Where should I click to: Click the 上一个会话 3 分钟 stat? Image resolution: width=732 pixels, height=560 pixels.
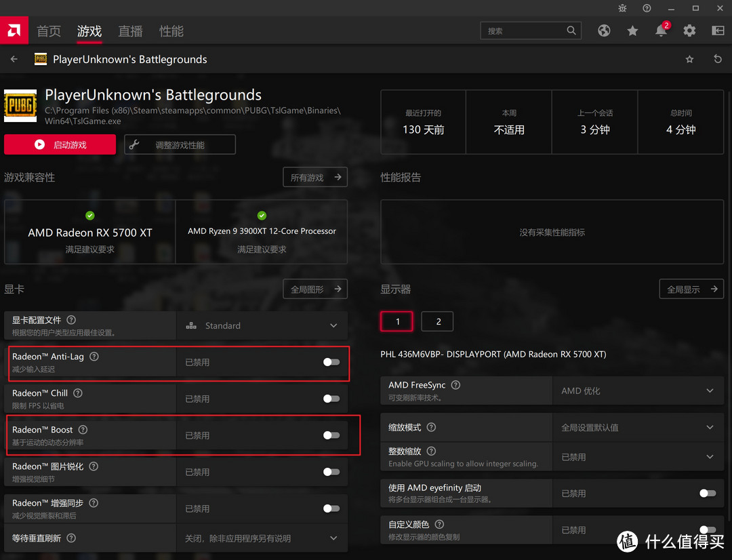(595, 122)
